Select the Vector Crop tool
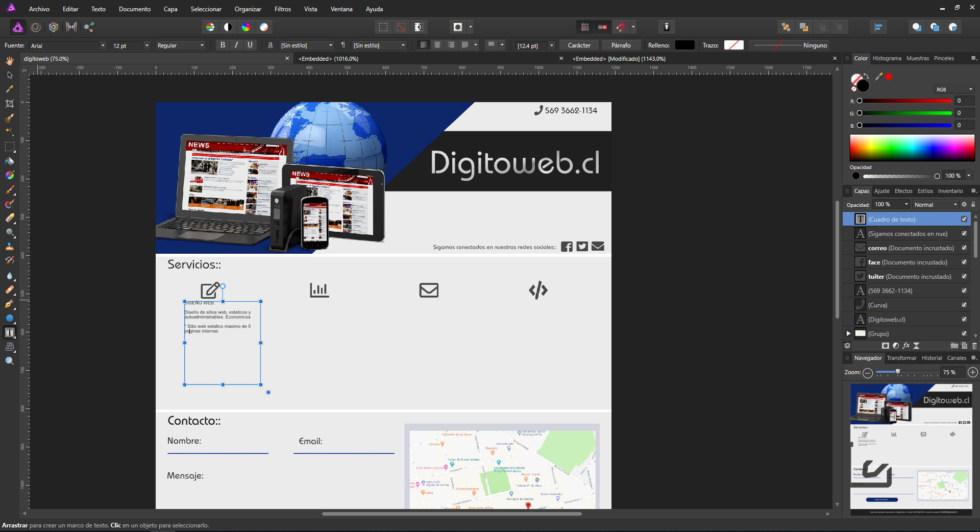This screenshot has width=980, height=532. point(9,104)
